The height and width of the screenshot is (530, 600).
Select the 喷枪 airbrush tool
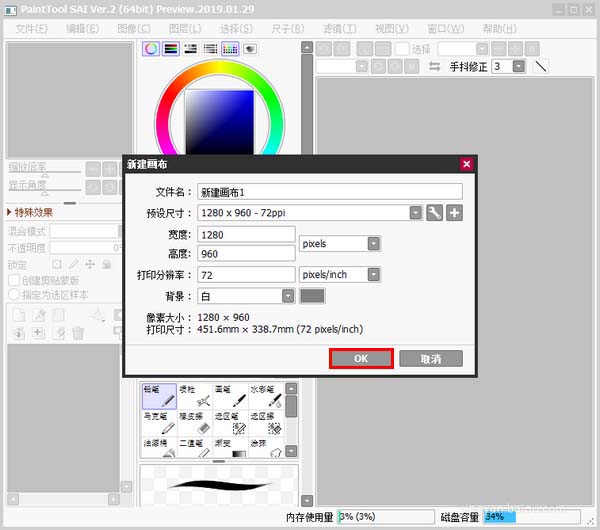[x=194, y=396]
